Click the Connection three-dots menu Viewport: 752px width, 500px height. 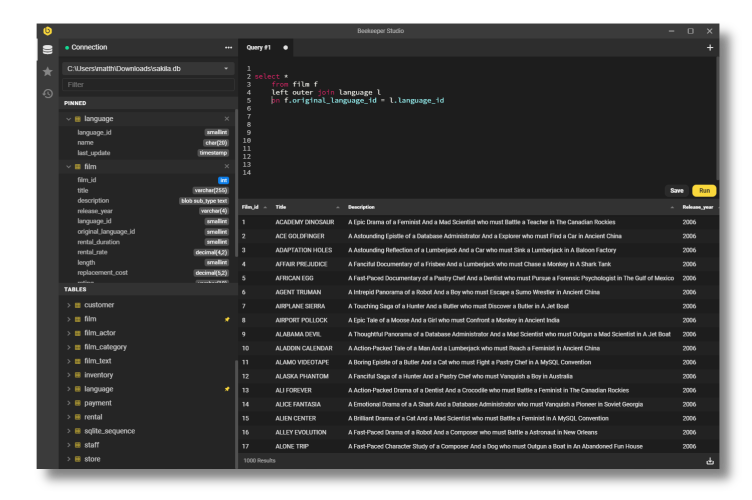pos(228,47)
